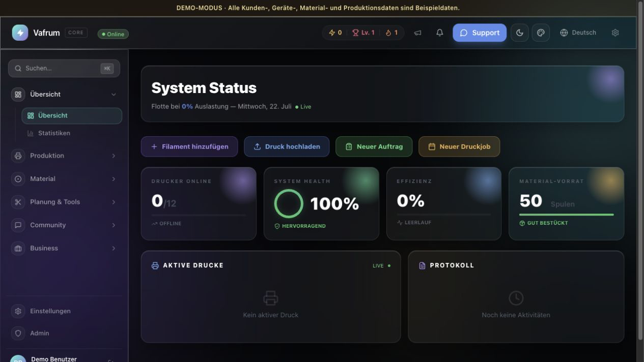
Task: Open Admin in the sidebar
Action: click(x=64, y=334)
